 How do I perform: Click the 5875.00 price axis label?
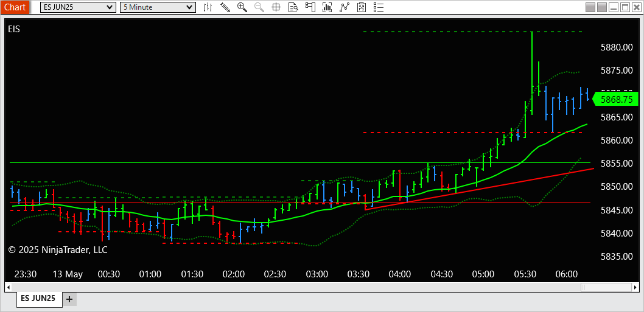pyautogui.click(x=617, y=71)
